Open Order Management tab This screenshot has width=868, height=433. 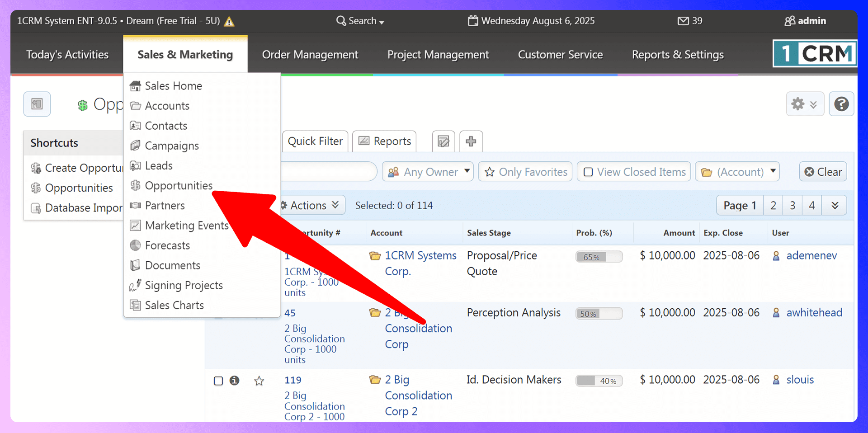tap(310, 55)
